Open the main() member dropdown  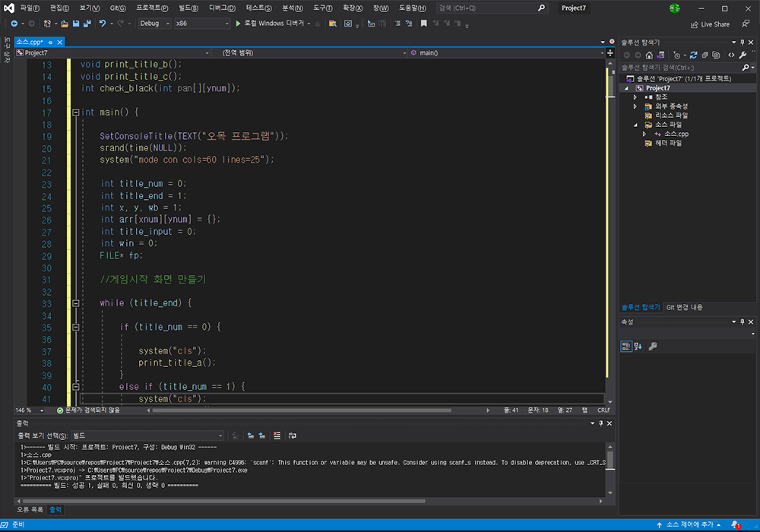tap(507, 52)
